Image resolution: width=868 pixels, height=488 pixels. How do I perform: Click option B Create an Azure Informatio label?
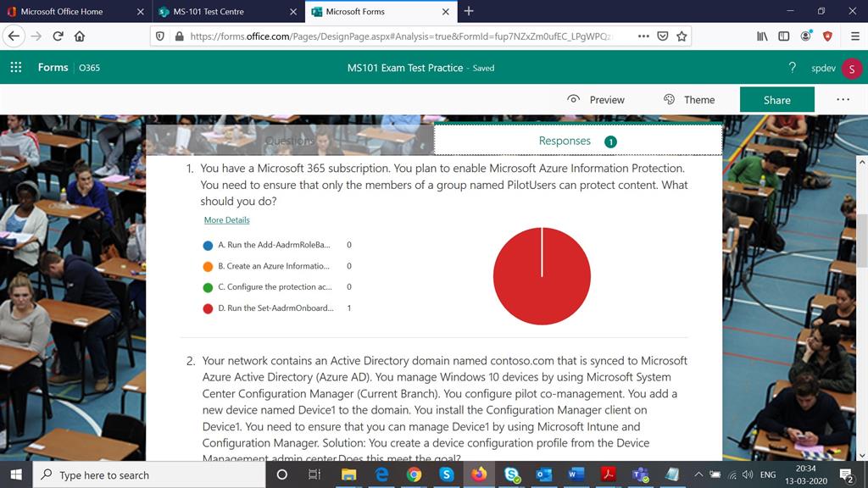click(x=274, y=265)
